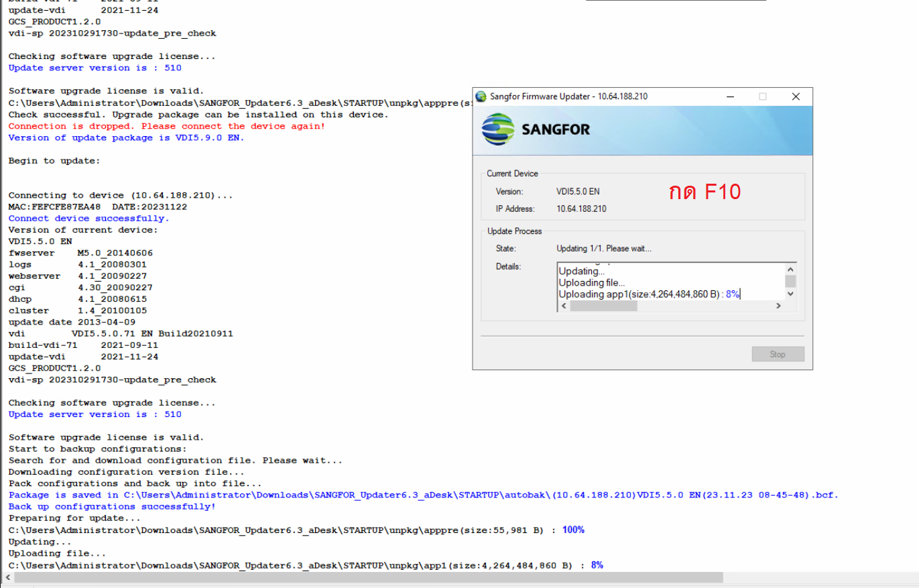Click the log's apppre line ending in 100%
Screen dimensions: 919x588
click(x=296, y=530)
